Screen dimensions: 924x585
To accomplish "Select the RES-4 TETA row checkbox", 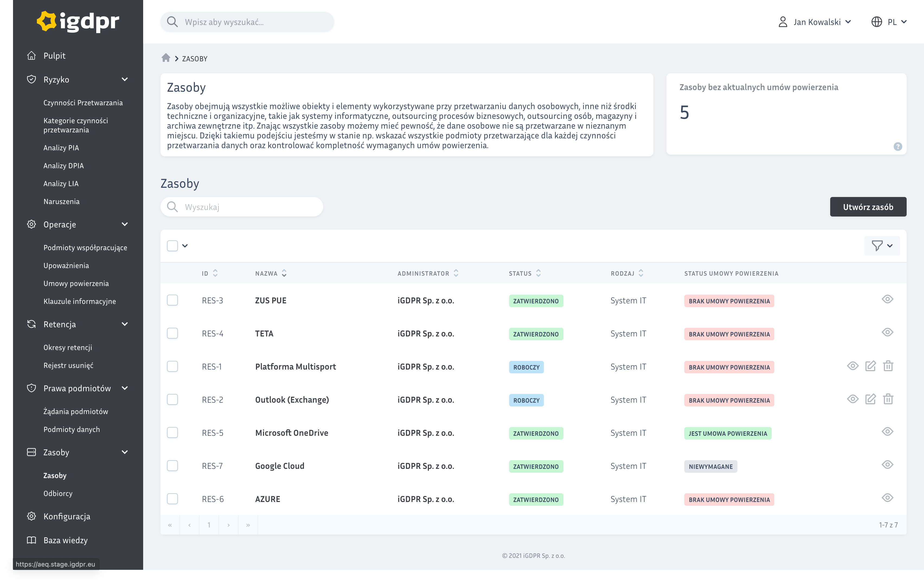I will (x=172, y=333).
